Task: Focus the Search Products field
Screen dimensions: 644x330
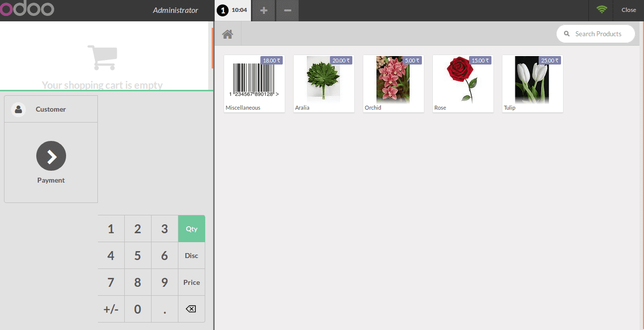Action: 596,34
